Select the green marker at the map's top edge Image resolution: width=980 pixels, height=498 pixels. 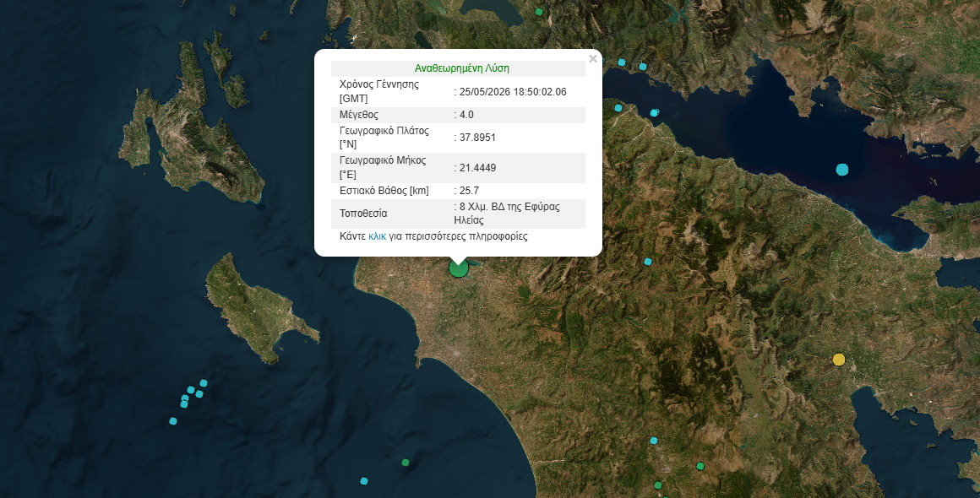point(539,11)
